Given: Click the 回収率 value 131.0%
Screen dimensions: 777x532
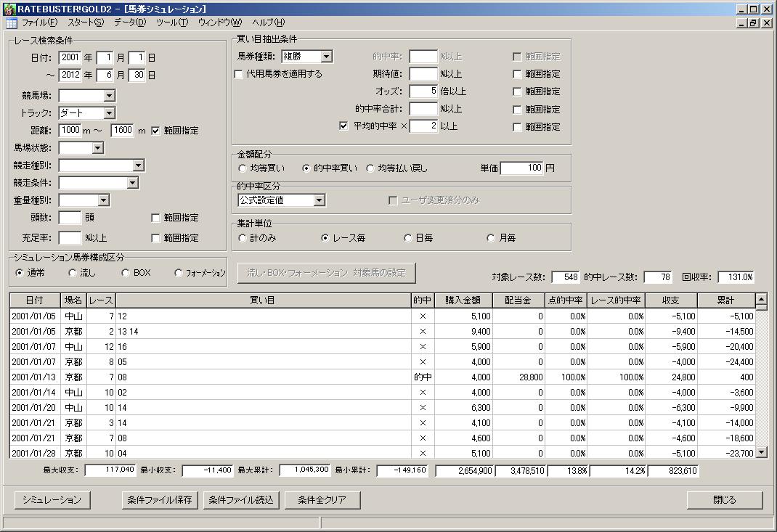Looking at the screenshot, I should pos(736,277).
